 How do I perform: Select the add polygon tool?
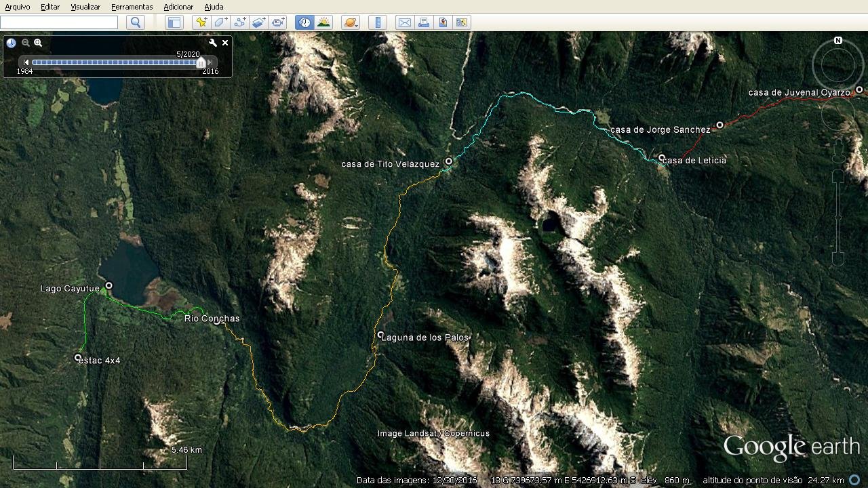coord(220,22)
